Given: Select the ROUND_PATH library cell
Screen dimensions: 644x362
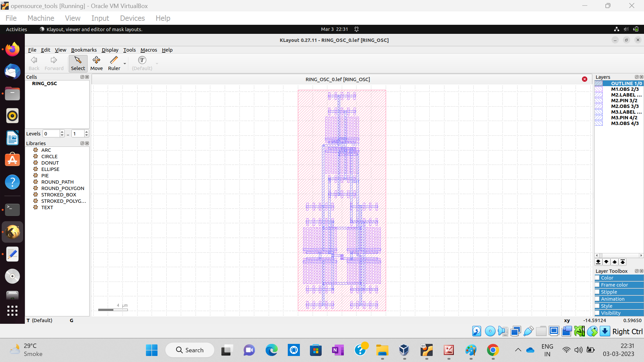Looking at the screenshot, I should (57, 182).
